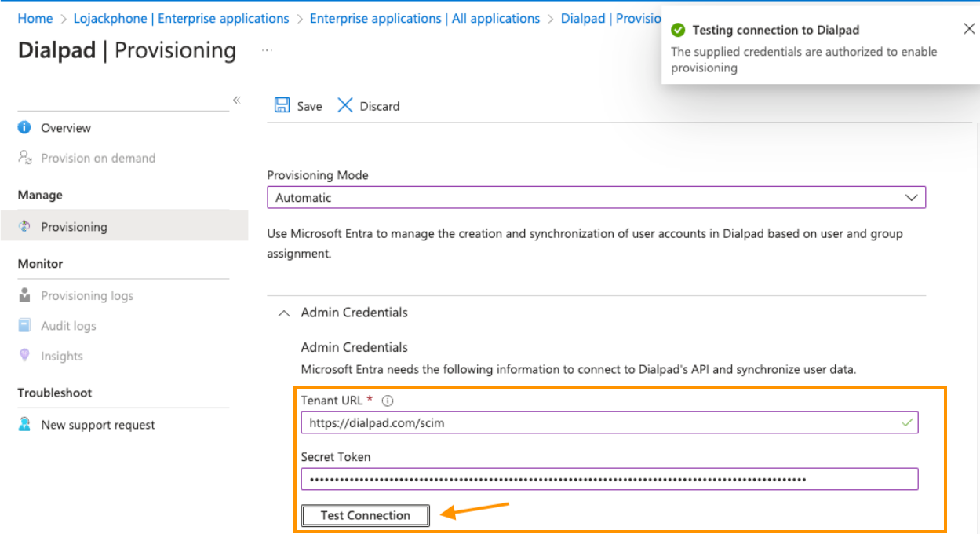Click the Test Connection button
Screen dimensions: 980x534
[x=366, y=515]
